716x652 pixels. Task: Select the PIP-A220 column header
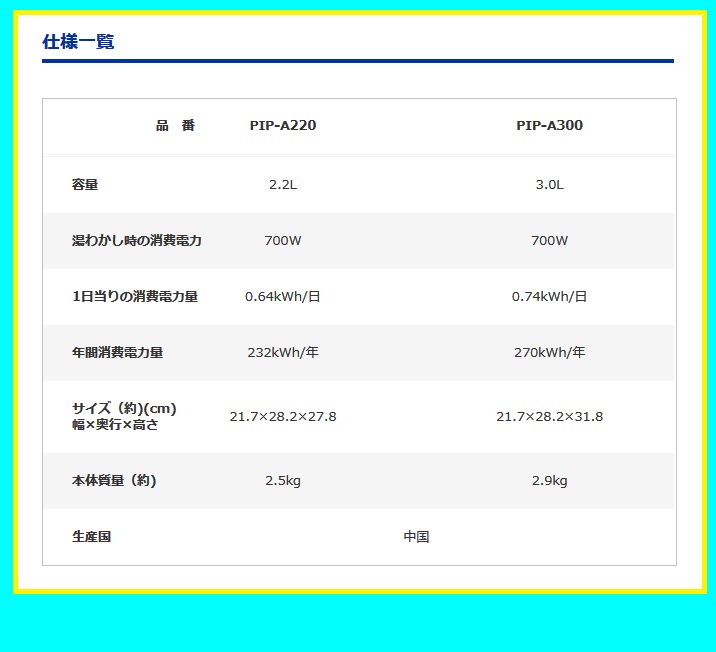(283, 126)
